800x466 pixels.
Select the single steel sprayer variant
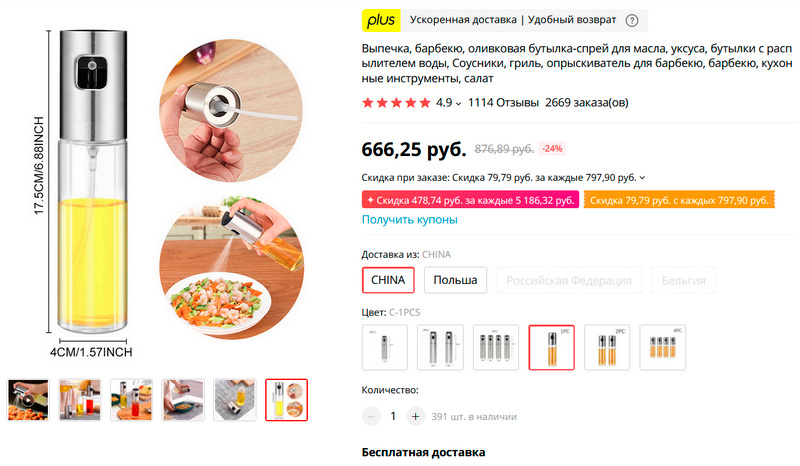[x=384, y=348]
